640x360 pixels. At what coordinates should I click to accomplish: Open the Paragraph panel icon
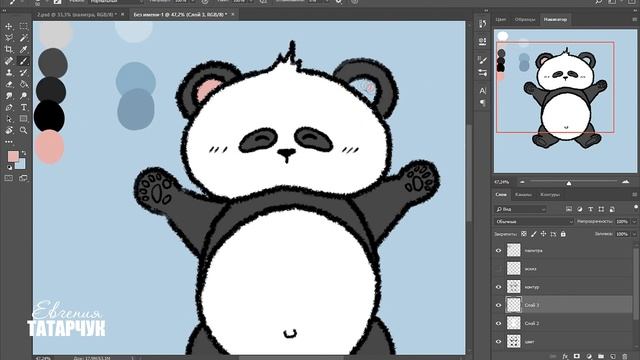coord(482,103)
